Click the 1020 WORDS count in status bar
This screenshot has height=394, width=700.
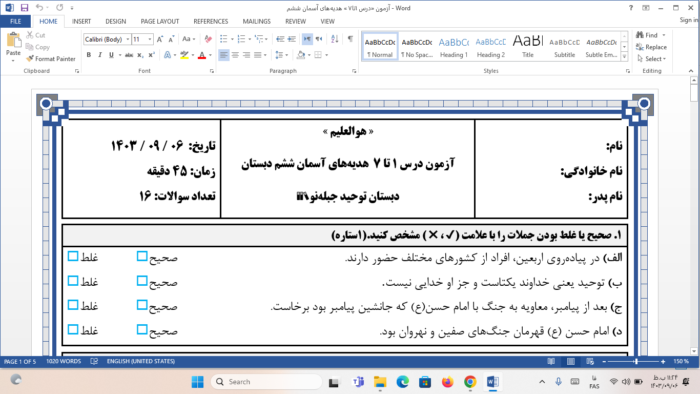[x=63, y=361]
